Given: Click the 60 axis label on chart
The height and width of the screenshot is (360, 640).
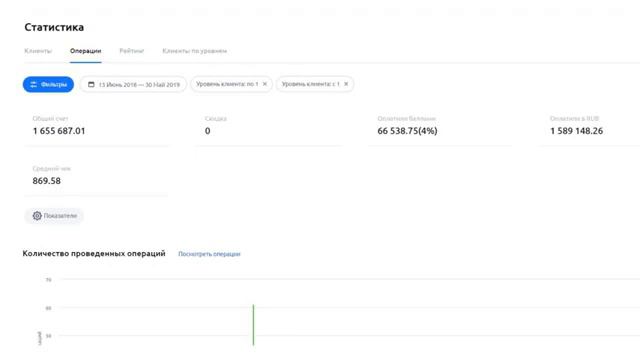Looking at the screenshot, I should coord(49,308).
